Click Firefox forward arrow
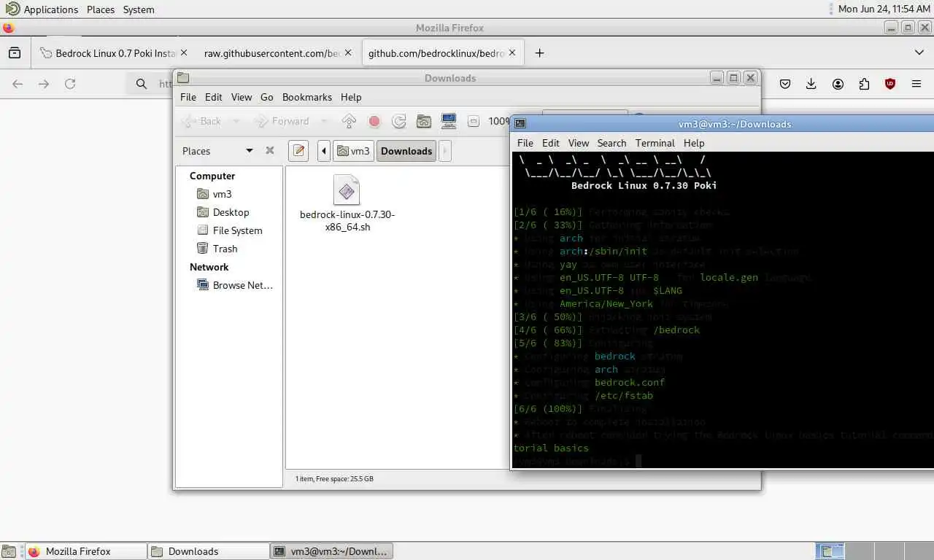The width and height of the screenshot is (934, 560). 44,84
